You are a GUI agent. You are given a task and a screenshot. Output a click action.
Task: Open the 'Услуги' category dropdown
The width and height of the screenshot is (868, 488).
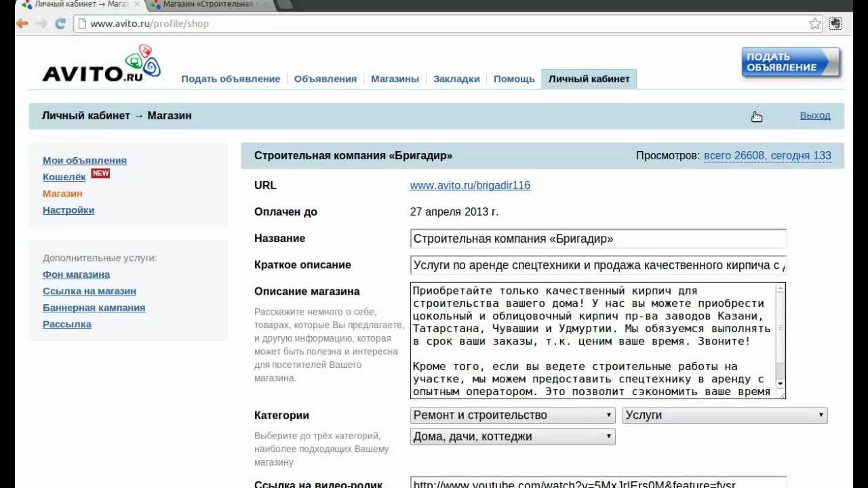click(x=725, y=415)
